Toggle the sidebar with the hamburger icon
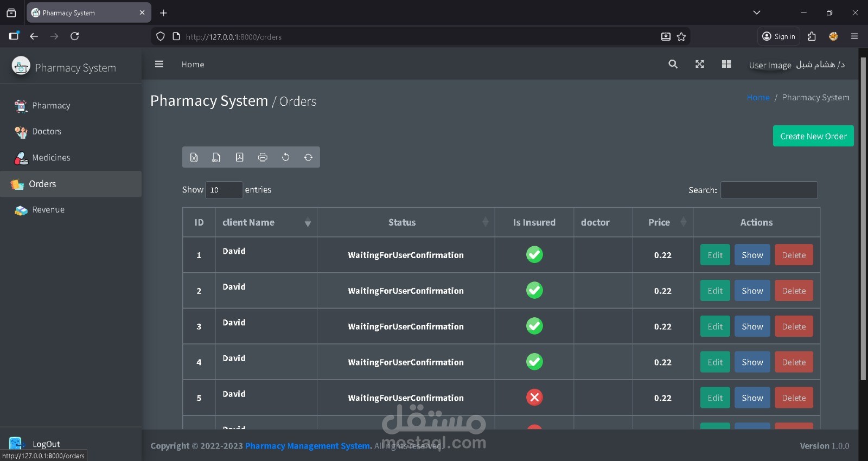The image size is (868, 461). [x=159, y=64]
